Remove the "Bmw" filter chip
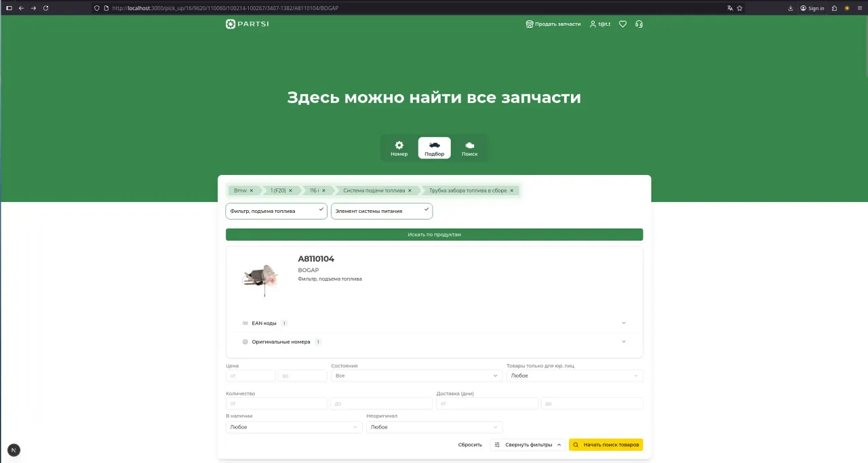Viewport: 868px width, 463px height. (252, 190)
